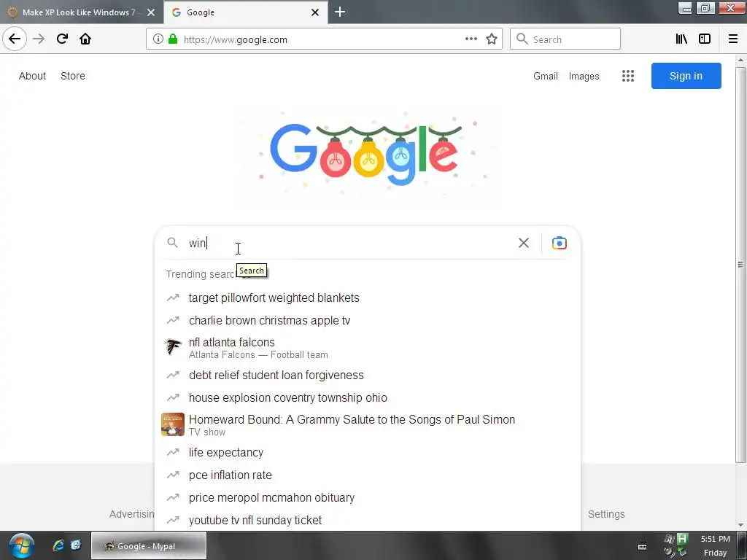This screenshot has width=747, height=560.
Task: Visit the About link
Action: tap(32, 76)
